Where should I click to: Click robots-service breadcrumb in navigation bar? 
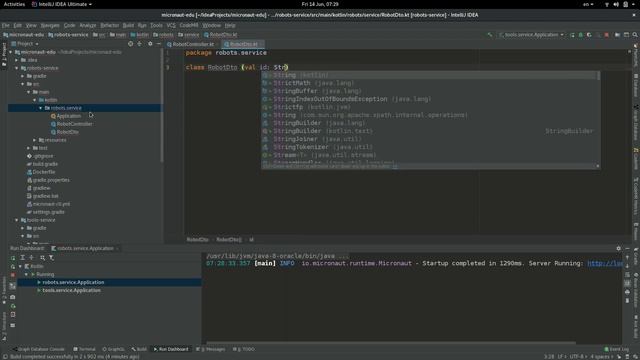coord(68,35)
